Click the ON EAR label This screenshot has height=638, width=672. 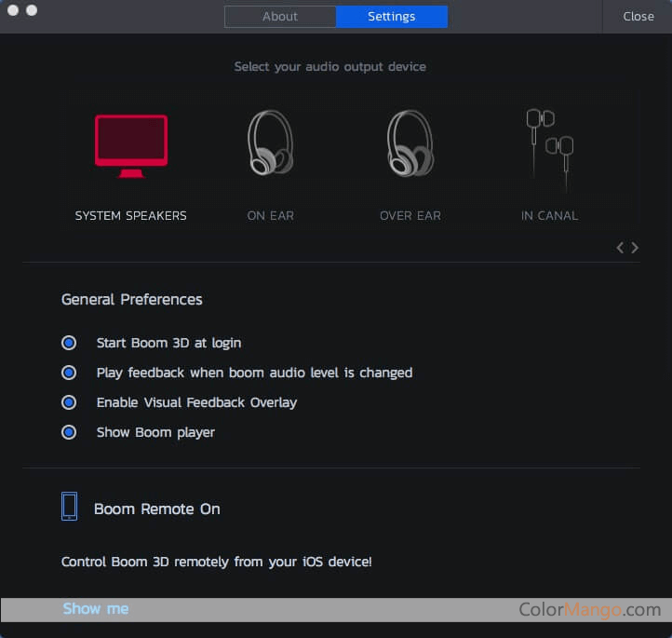click(270, 215)
